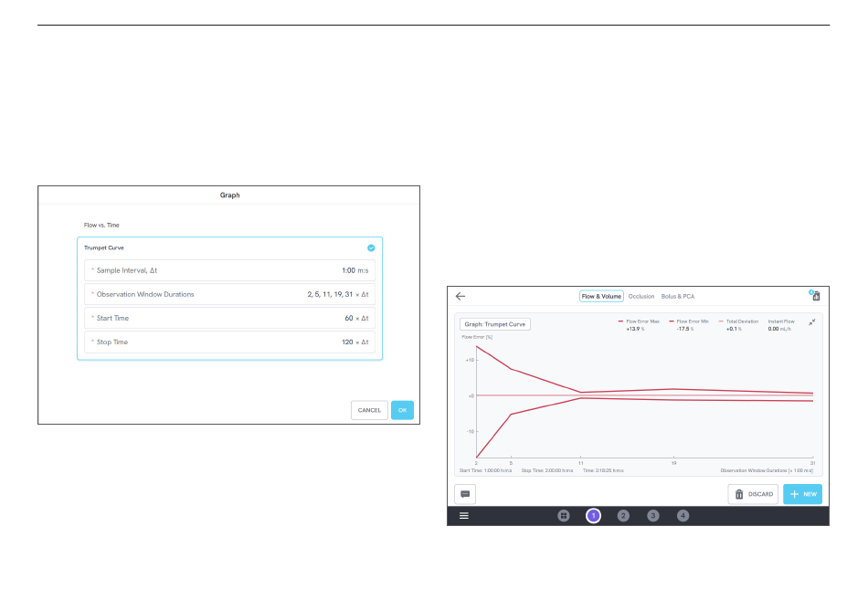Click the DISCARD button
This screenshot has height=600, width=868.
click(x=753, y=494)
